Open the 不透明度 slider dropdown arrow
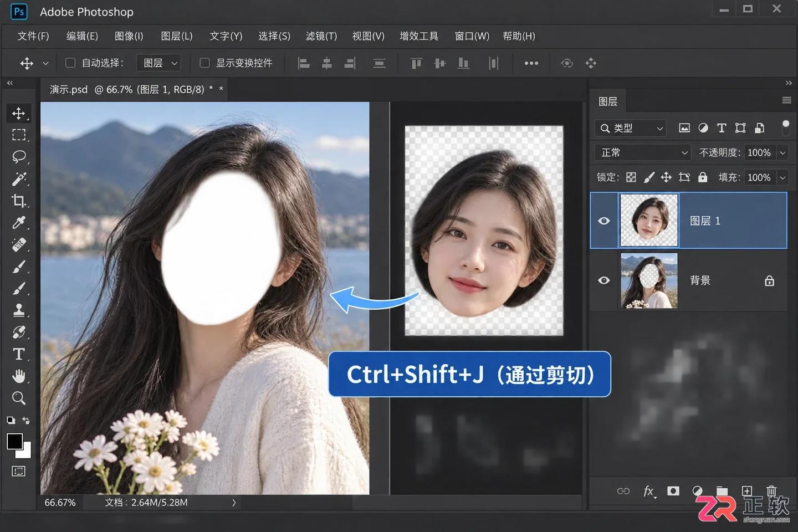This screenshot has height=532, width=798. [782, 152]
